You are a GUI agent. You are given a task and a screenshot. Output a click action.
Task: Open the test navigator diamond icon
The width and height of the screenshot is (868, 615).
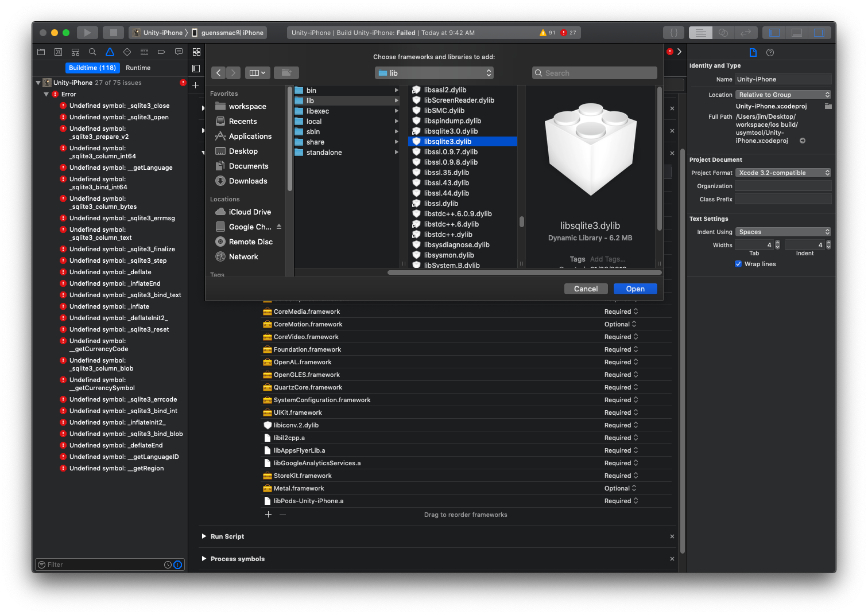pyautogui.click(x=127, y=52)
